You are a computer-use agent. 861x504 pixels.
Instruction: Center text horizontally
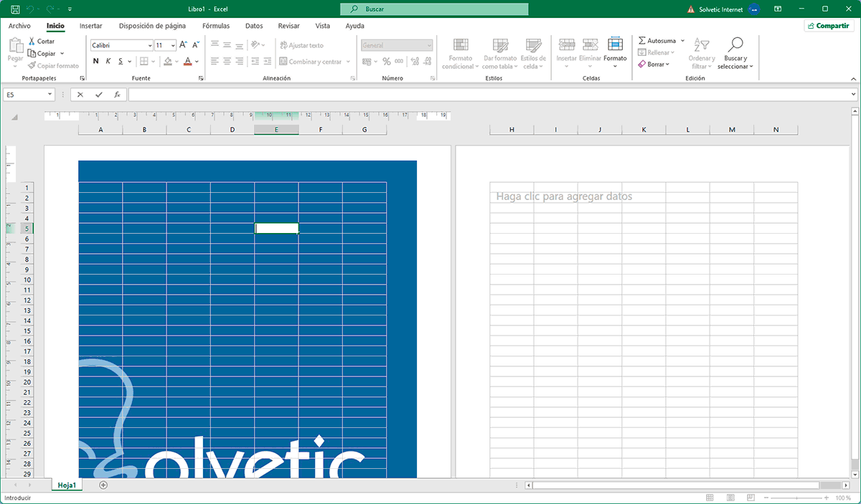(x=227, y=62)
